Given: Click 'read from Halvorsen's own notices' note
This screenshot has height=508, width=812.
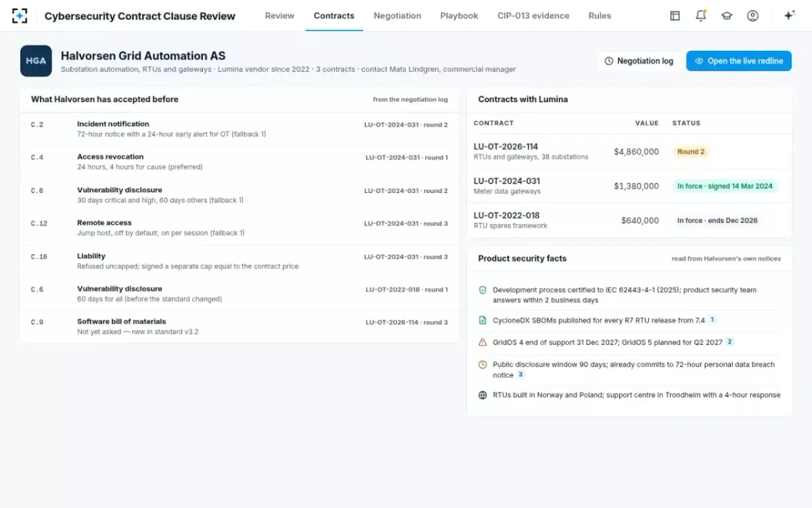Looking at the screenshot, I should coord(726,259).
